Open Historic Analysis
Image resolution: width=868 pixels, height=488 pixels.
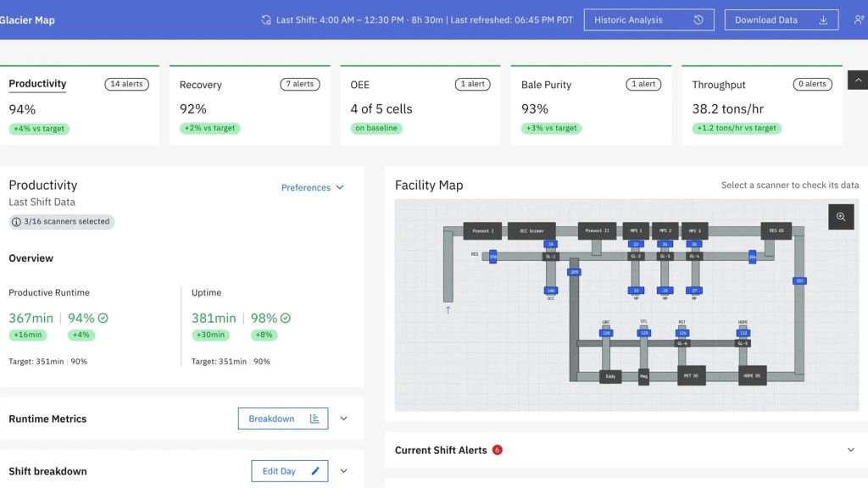point(648,20)
